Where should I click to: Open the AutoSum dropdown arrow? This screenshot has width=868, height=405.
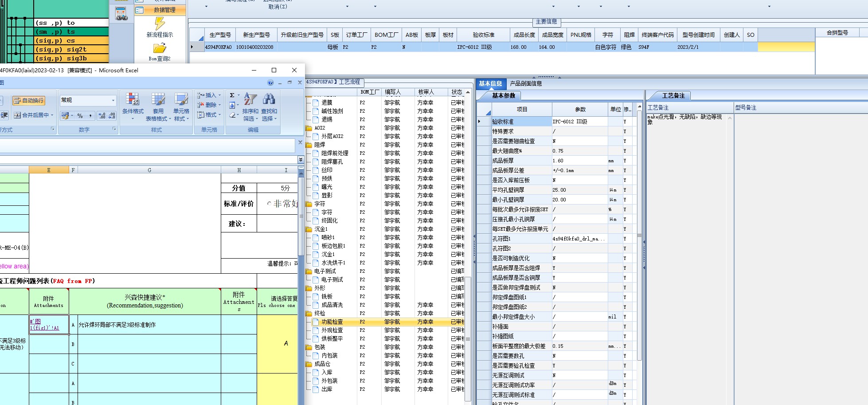tap(239, 95)
